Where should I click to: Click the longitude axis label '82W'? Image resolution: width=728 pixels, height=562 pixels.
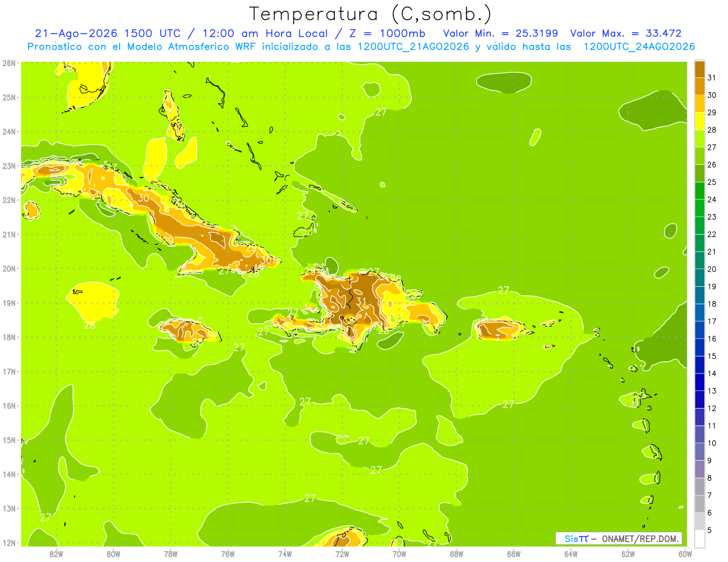click(x=56, y=554)
